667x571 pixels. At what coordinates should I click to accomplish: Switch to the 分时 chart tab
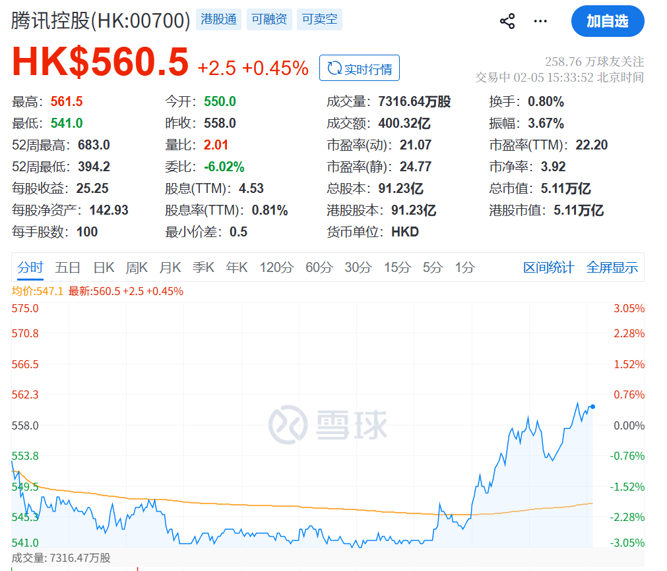30,267
